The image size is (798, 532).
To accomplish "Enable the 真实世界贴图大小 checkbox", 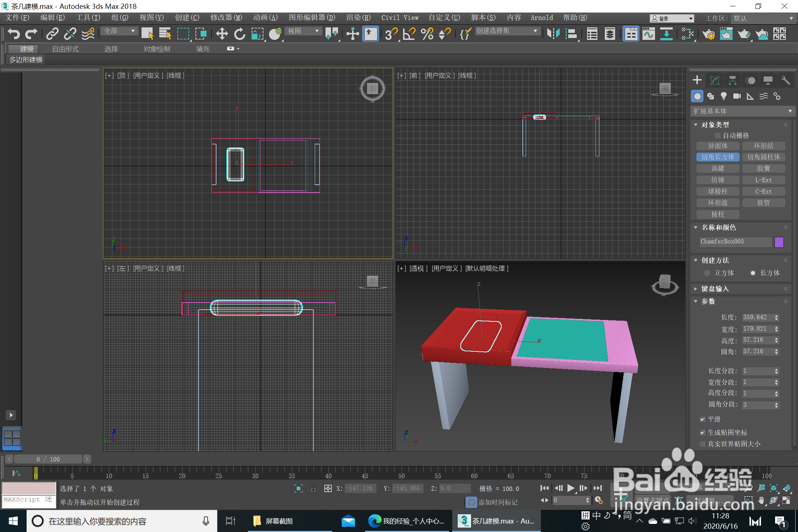I will tap(703, 444).
